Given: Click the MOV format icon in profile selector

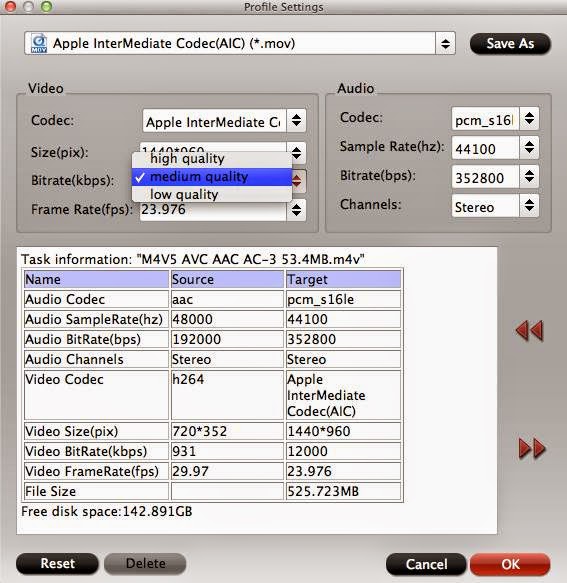Looking at the screenshot, I should (x=39, y=44).
